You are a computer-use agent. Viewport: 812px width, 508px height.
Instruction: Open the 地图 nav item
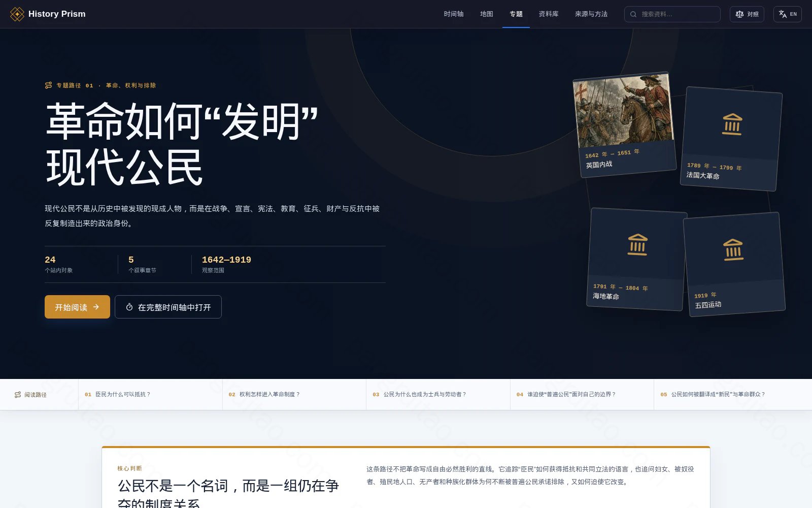(487, 14)
